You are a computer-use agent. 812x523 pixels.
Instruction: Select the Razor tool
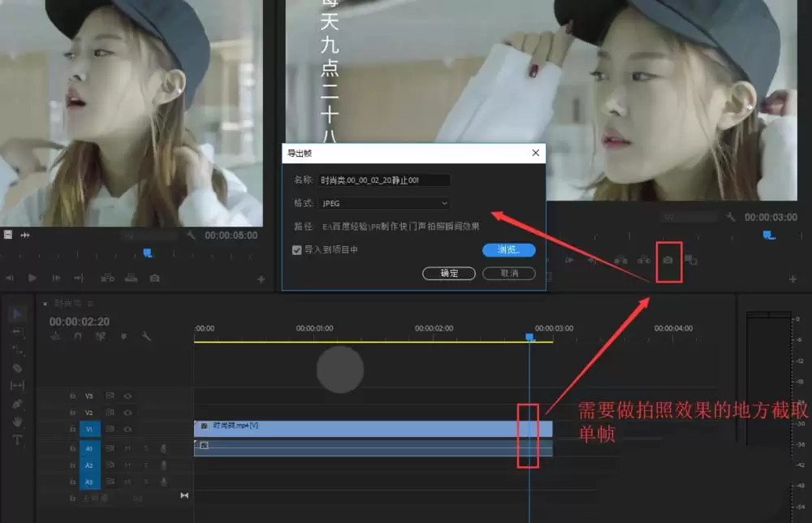[x=17, y=368]
